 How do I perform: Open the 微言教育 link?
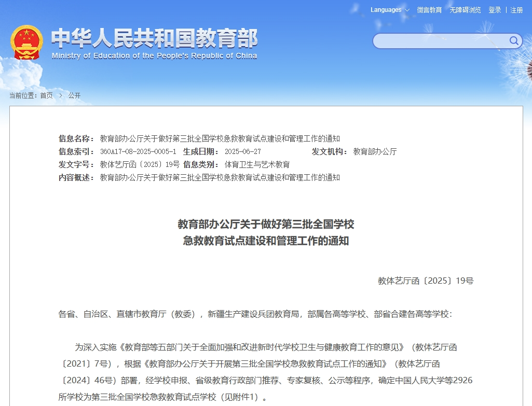point(429,10)
